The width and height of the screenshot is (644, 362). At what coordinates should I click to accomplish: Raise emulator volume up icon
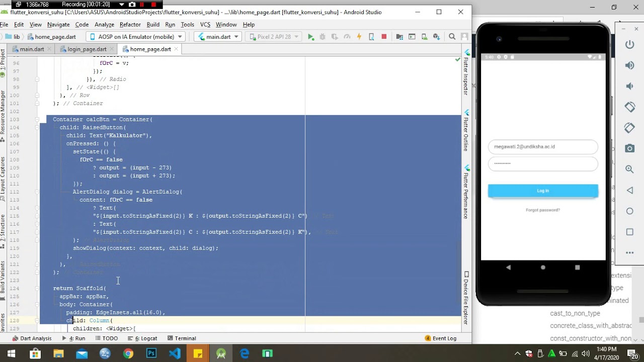click(629, 65)
